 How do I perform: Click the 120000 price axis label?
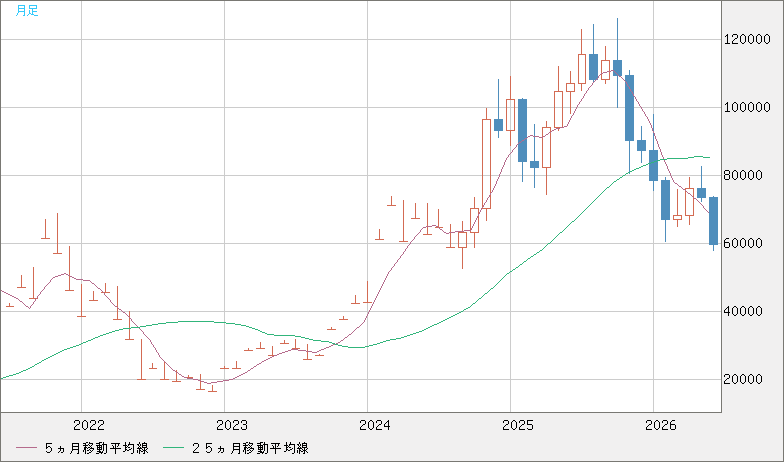747,40
